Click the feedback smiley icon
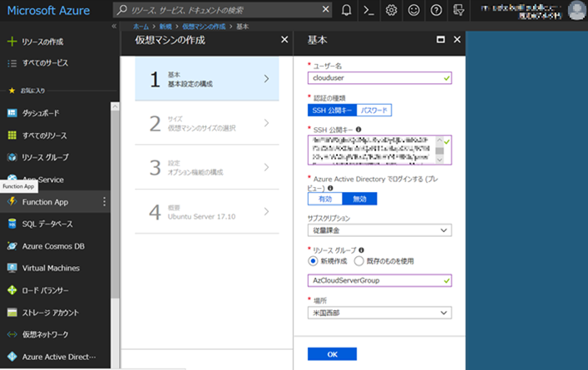 pos(413,10)
